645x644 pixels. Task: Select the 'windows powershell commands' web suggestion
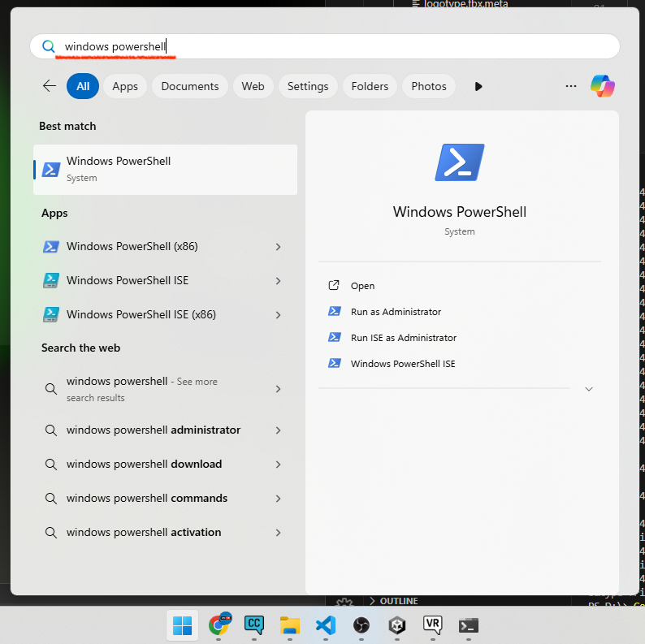[x=147, y=499]
